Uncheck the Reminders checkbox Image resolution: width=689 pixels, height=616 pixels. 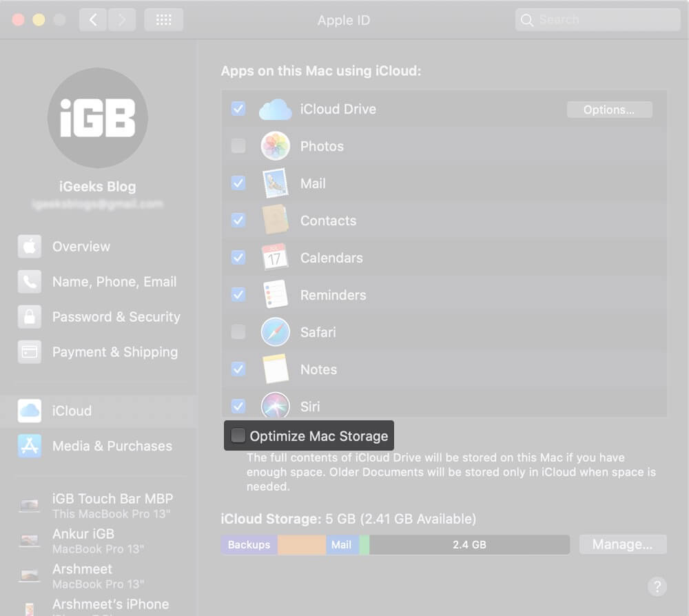pyautogui.click(x=238, y=294)
